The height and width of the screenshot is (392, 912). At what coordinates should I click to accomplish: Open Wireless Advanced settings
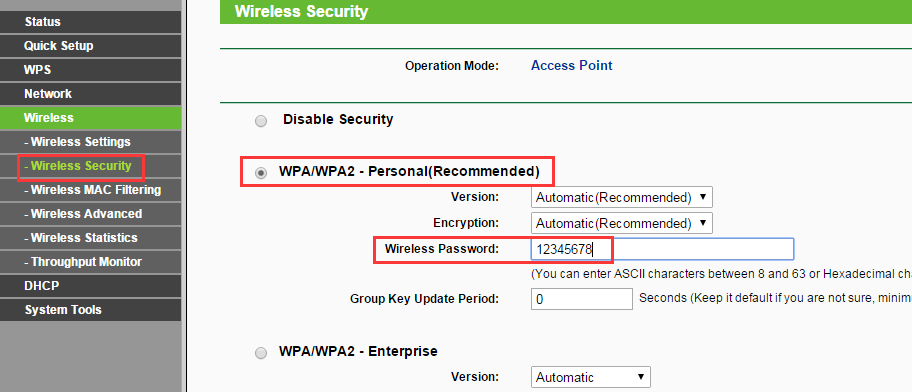coord(90,214)
